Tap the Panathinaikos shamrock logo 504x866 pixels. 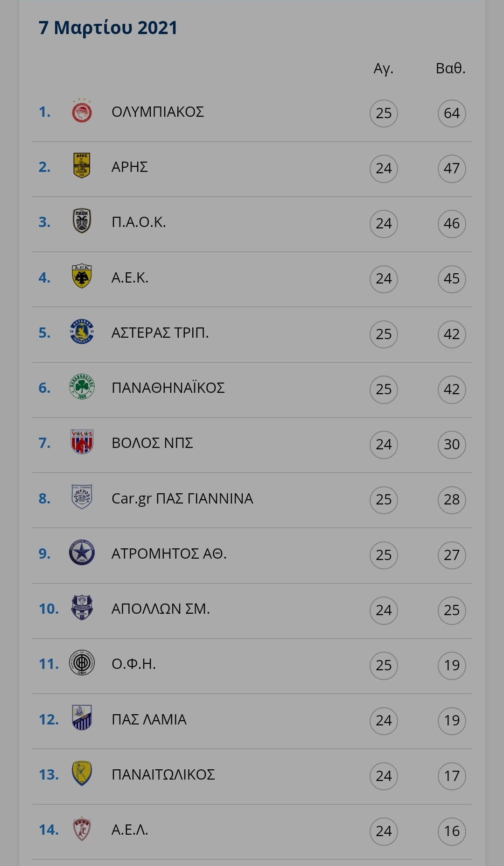click(82, 387)
